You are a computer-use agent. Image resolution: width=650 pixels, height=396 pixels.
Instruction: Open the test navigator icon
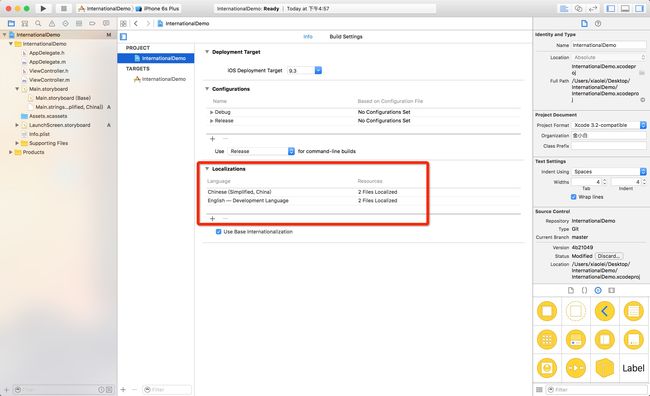[65, 24]
